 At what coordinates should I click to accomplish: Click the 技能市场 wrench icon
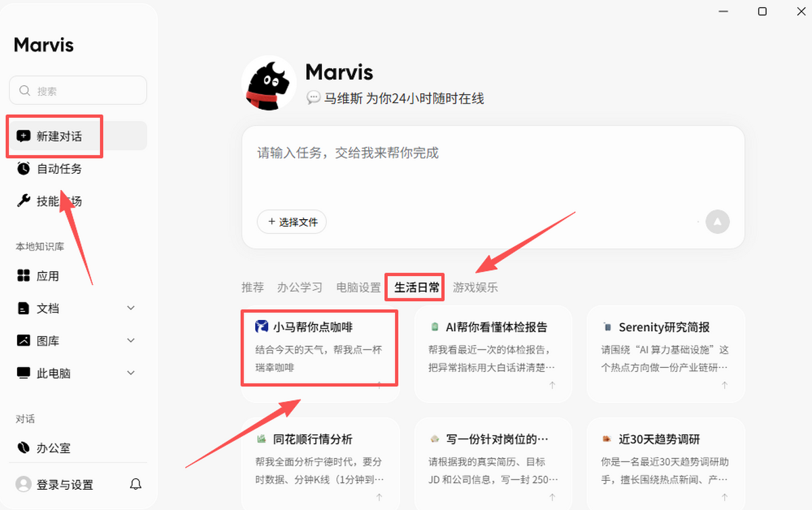tap(24, 201)
